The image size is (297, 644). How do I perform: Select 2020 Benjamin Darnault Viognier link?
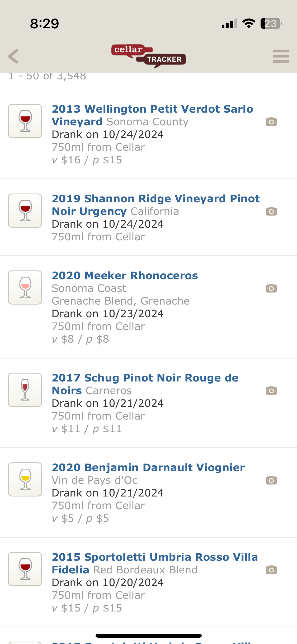click(148, 467)
